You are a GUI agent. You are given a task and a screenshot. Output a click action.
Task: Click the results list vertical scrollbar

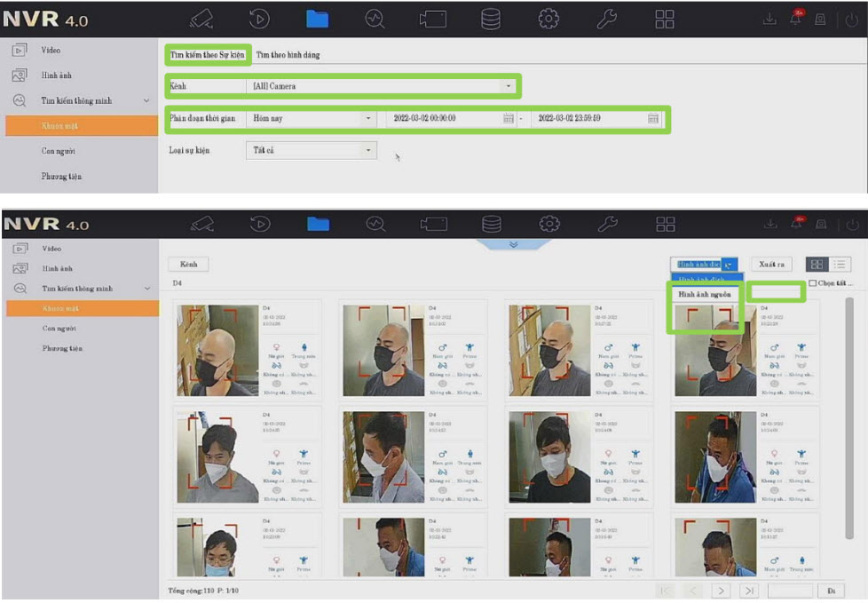pyautogui.click(x=850, y=355)
